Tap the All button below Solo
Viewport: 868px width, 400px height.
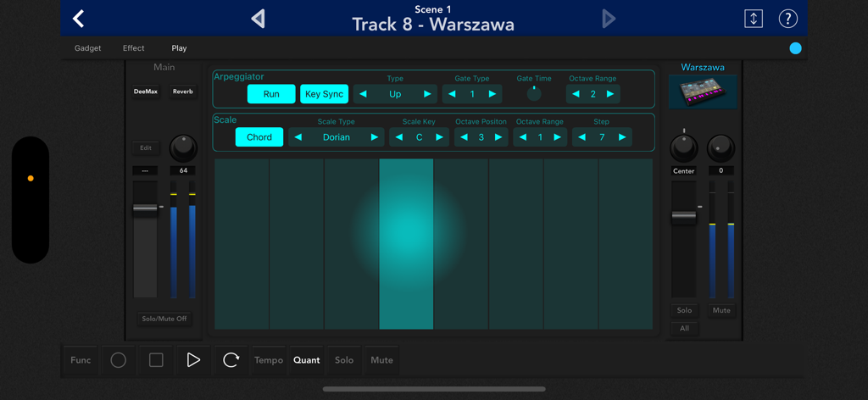pyautogui.click(x=684, y=329)
